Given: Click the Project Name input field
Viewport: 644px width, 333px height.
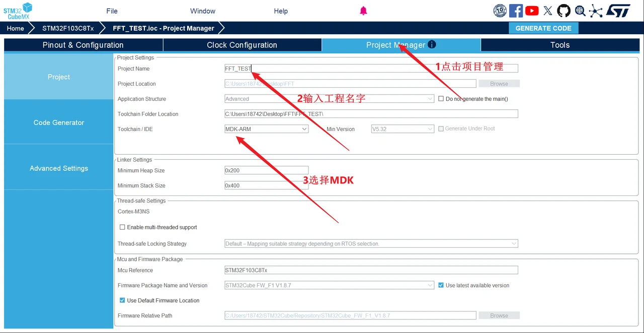Looking at the screenshot, I should click(x=371, y=69).
